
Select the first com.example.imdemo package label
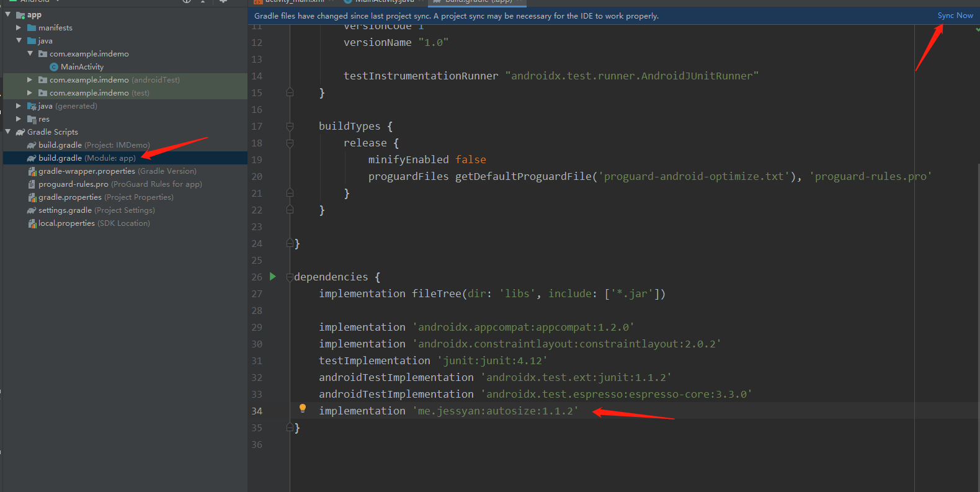click(x=89, y=54)
